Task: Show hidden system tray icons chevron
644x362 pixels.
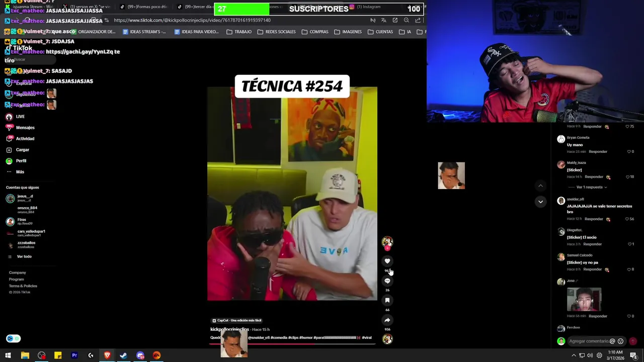Action: tap(574, 355)
